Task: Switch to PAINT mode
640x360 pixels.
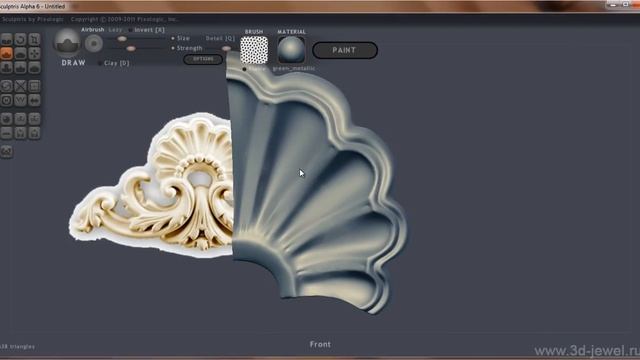Action: [x=345, y=50]
